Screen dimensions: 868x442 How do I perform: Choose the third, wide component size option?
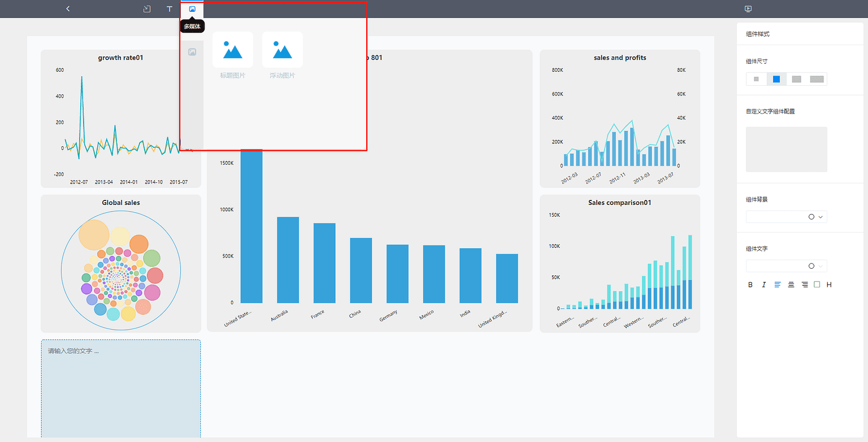(x=796, y=79)
